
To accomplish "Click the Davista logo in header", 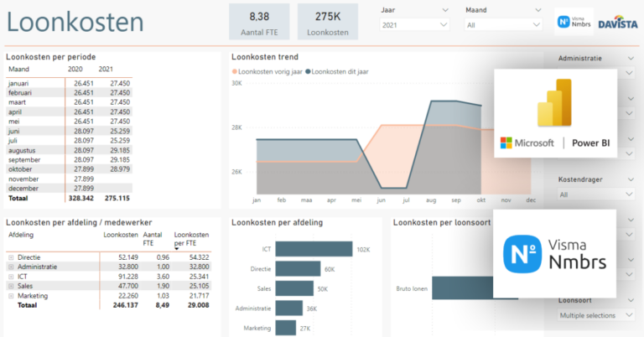I will tap(618, 22).
